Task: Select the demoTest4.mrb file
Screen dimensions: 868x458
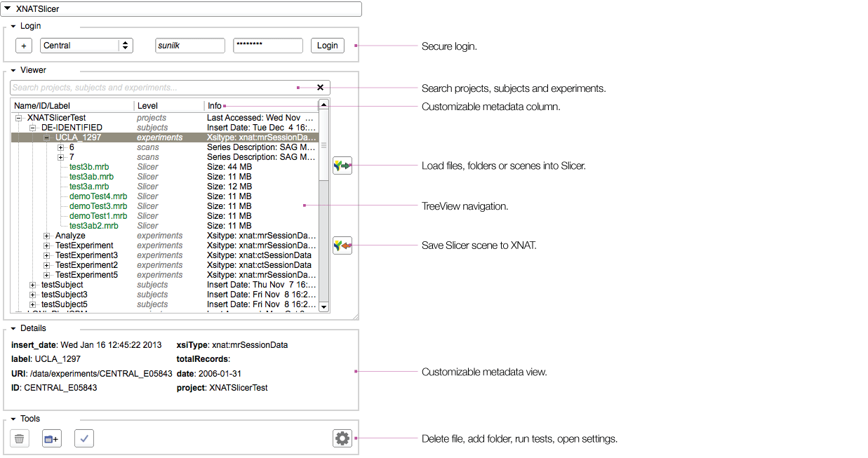Action: click(x=98, y=196)
